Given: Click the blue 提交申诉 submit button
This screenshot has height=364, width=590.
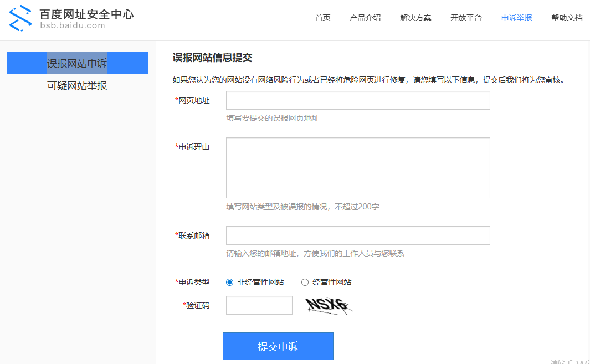Looking at the screenshot, I should pos(278,346).
